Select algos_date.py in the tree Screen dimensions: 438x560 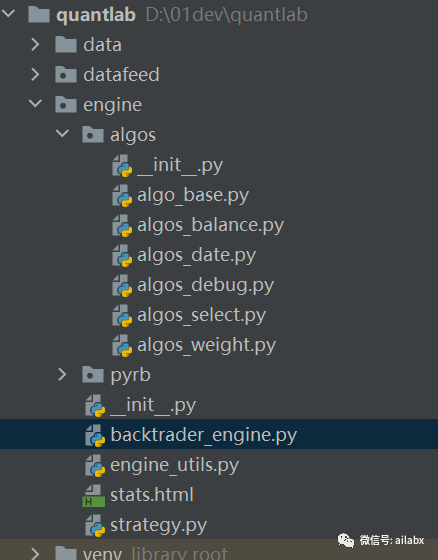click(196, 255)
